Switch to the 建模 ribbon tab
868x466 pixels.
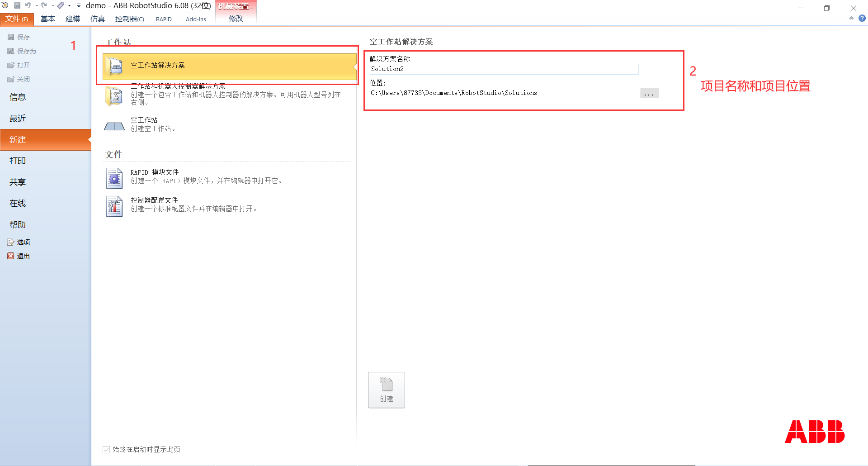[73, 19]
